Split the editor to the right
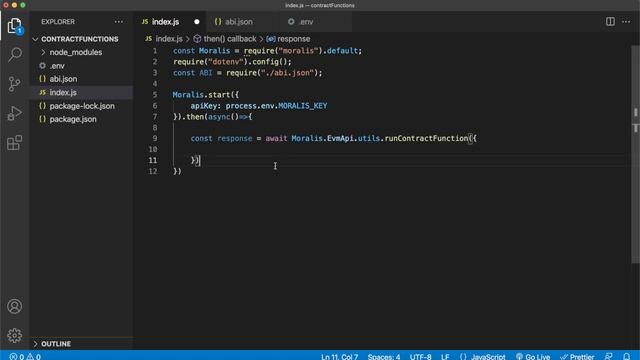This screenshot has width=640, height=360. pos(610,22)
